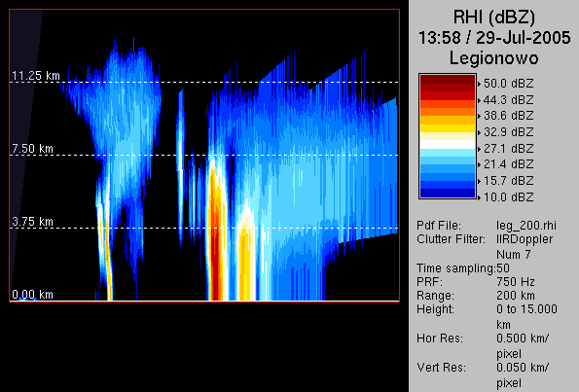Select the 21.4 dBZ legend label
579x392 pixels.
point(509,164)
